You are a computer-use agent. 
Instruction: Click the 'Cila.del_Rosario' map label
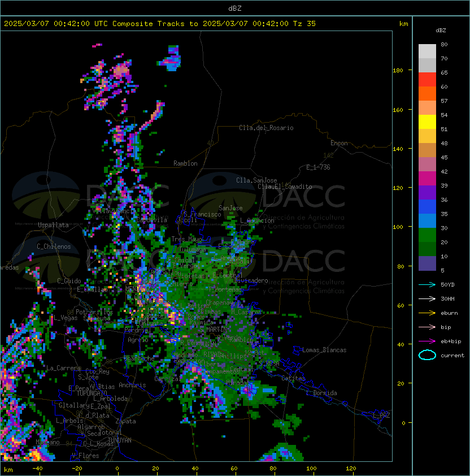(266, 128)
